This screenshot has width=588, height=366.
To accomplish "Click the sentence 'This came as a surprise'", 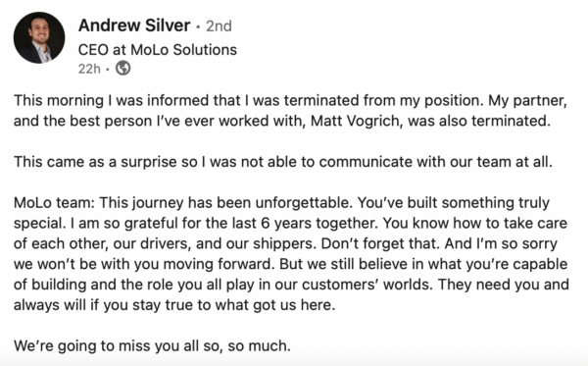I will pos(283,162).
